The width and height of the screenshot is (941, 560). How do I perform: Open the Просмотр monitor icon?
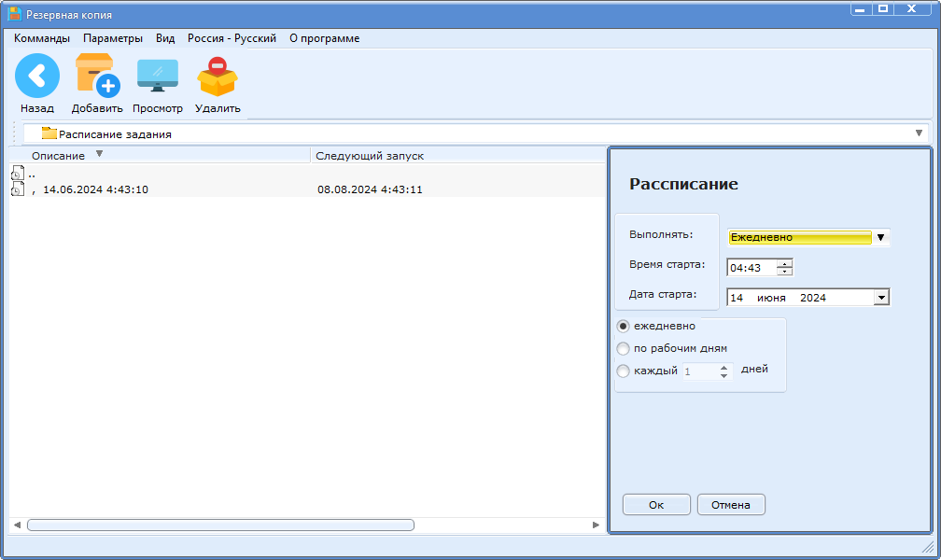(157, 76)
